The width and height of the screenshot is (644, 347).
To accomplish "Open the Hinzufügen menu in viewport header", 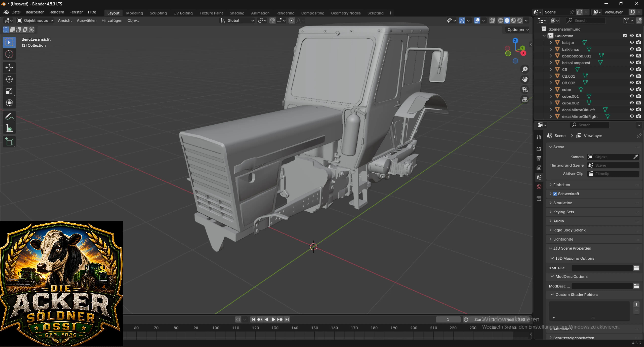I will [x=112, y=20].
